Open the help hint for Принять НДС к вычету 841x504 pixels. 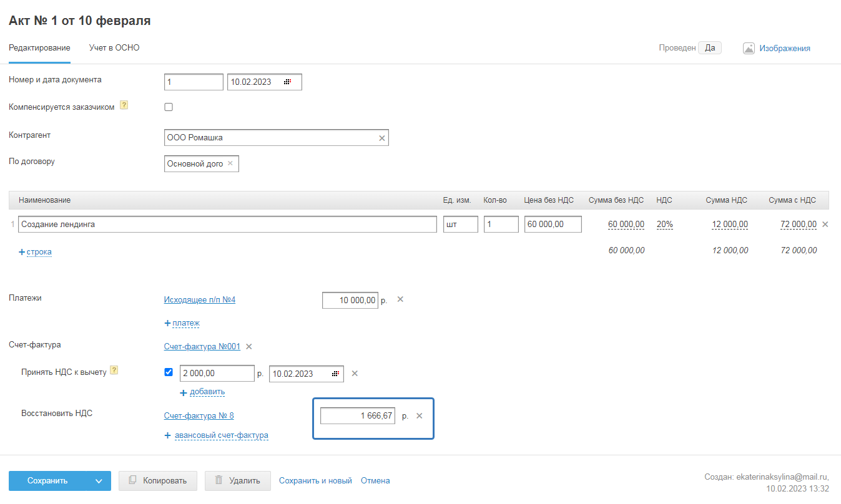[x=114, y=371]
